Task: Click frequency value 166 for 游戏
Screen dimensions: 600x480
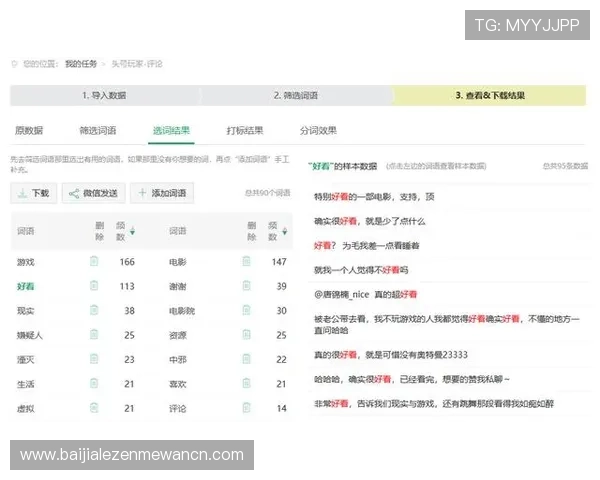Action: (127, 262)
